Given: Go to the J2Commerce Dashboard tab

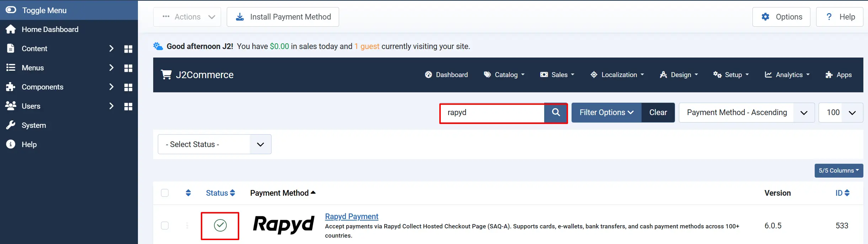Looking at the screenshot, I should pos(446,75).
